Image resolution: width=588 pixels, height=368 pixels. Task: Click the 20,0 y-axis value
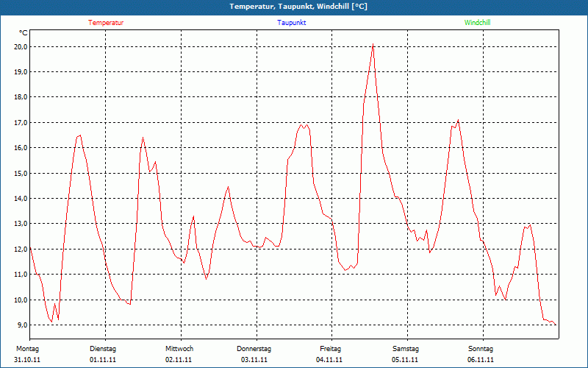[21, 47]
